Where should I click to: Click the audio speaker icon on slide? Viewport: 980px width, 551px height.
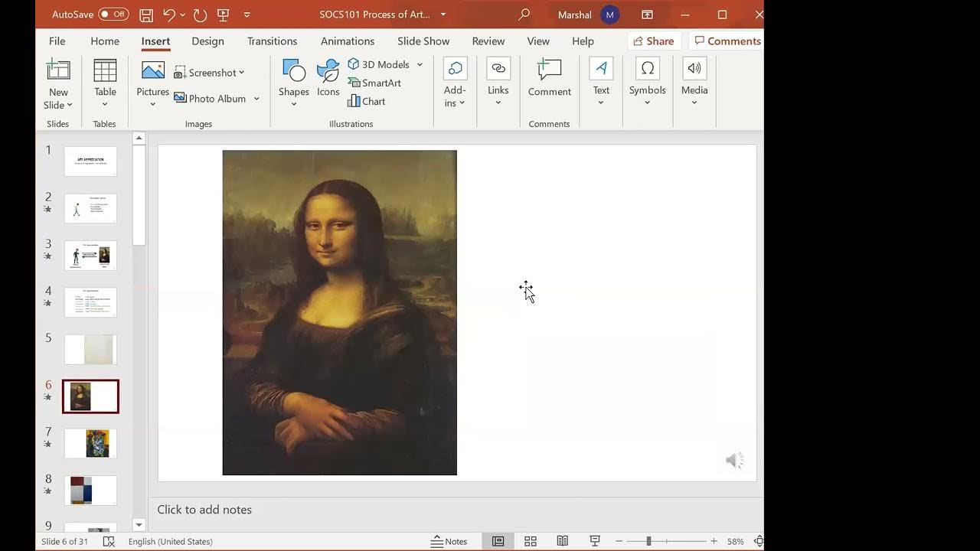[735, 460]
